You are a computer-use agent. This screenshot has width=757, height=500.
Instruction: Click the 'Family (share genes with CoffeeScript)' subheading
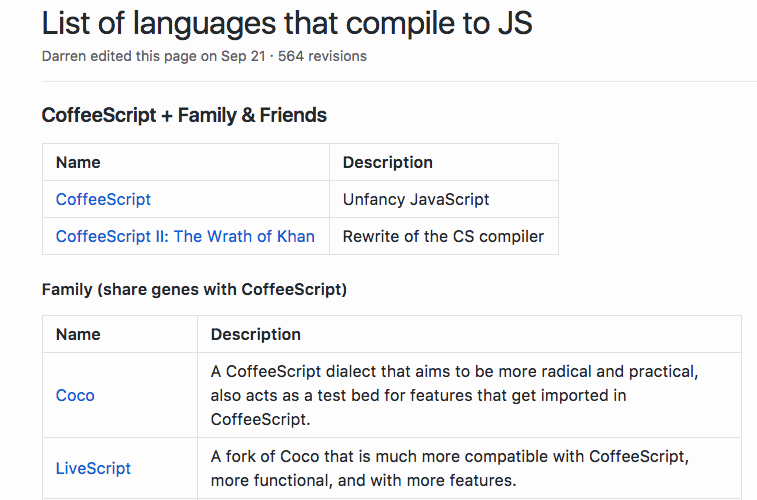click(x=194, y=290)
